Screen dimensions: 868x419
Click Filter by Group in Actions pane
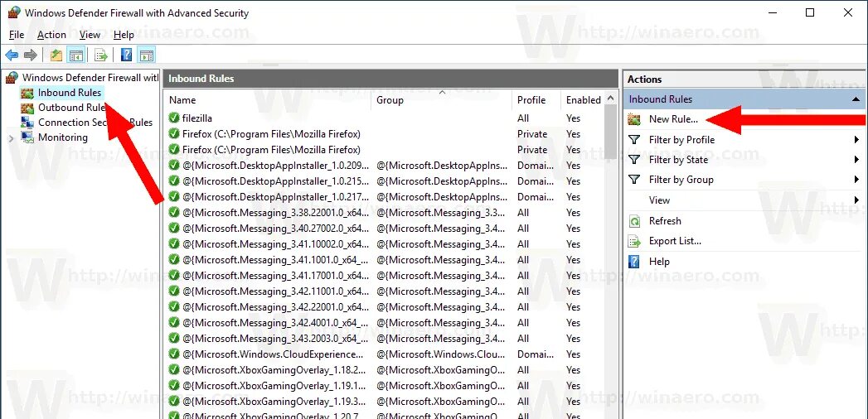pos(681,180)
